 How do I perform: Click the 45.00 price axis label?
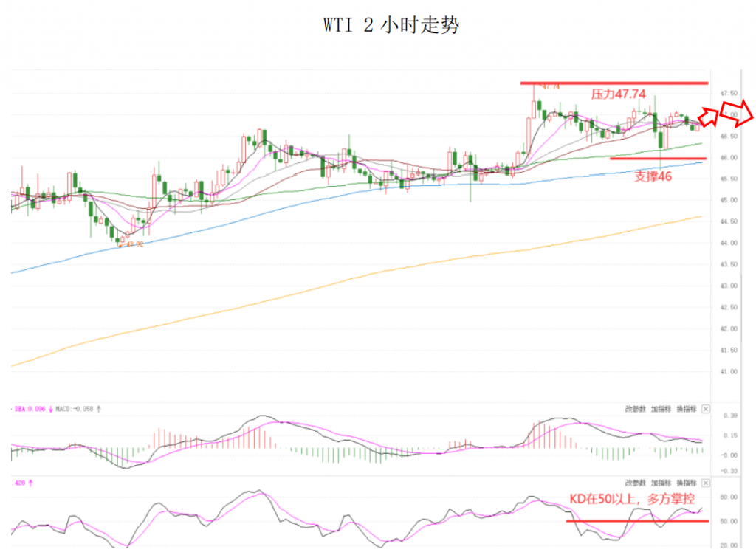point(729,200)
